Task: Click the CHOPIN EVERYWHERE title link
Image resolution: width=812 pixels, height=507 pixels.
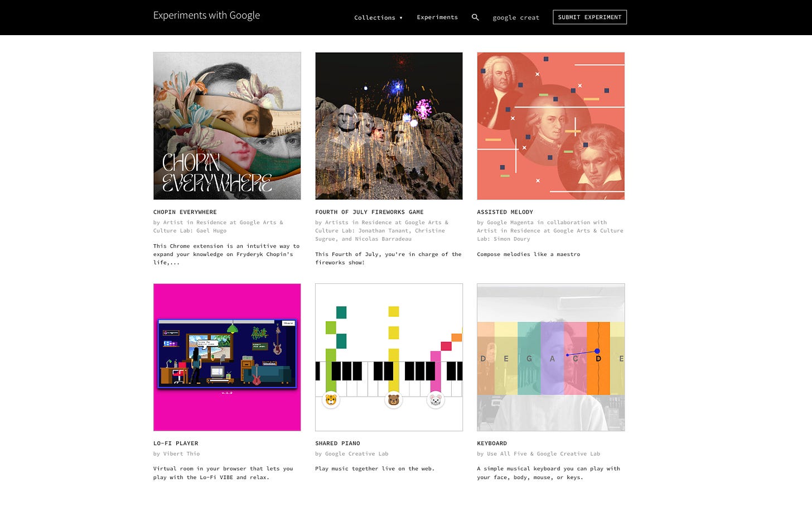Action: click(185, 212)
